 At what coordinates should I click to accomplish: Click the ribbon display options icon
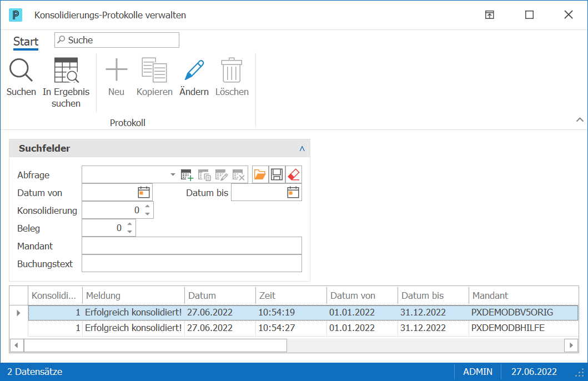[x=489, y=15]
